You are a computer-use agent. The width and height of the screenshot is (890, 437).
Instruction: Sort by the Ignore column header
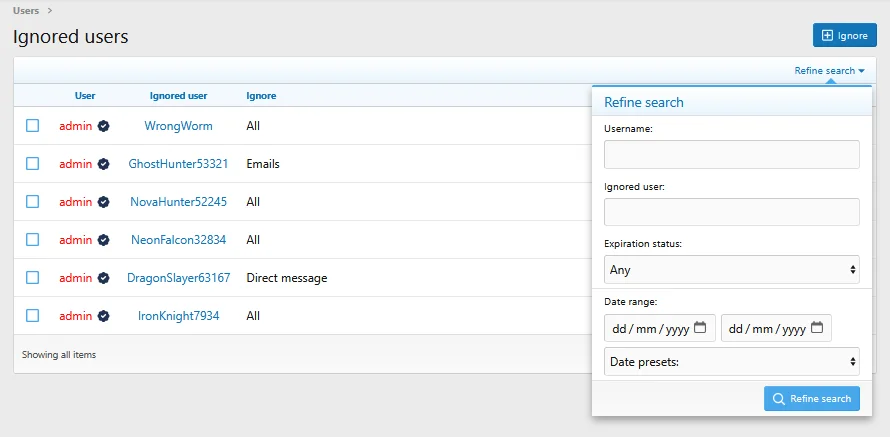[261, 96]
